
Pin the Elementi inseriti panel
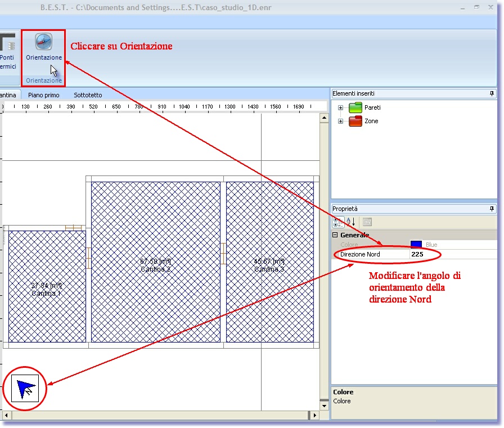pyautogui.click(x=492, y=93)
